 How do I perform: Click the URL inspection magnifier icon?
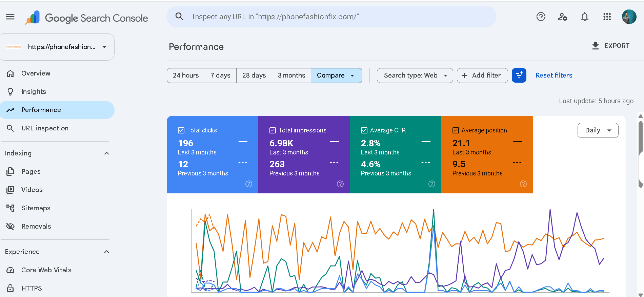coord(11,128)
